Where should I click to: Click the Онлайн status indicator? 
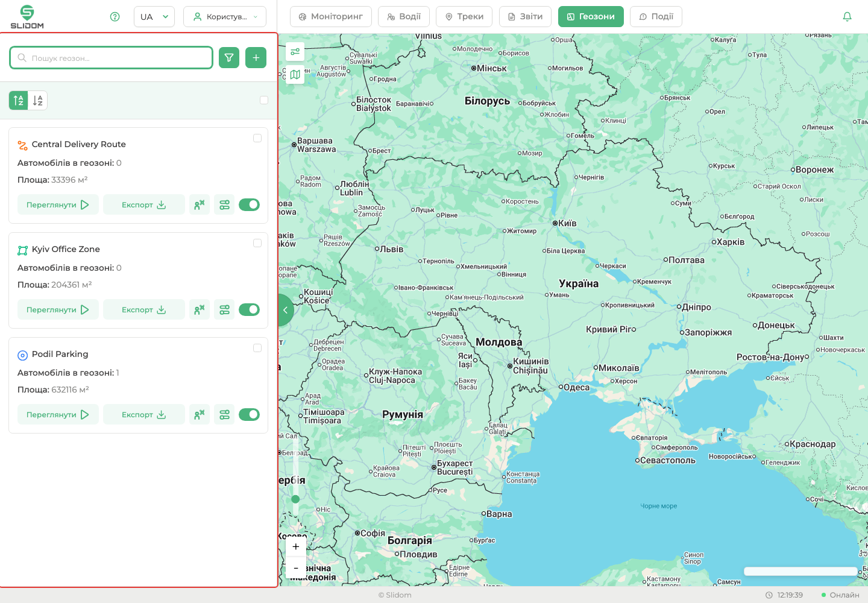click(840, 595)
